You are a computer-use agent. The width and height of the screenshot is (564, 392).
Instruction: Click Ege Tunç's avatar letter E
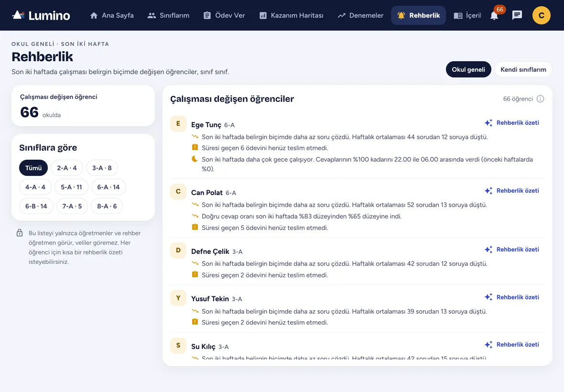[x=178, y=124]
